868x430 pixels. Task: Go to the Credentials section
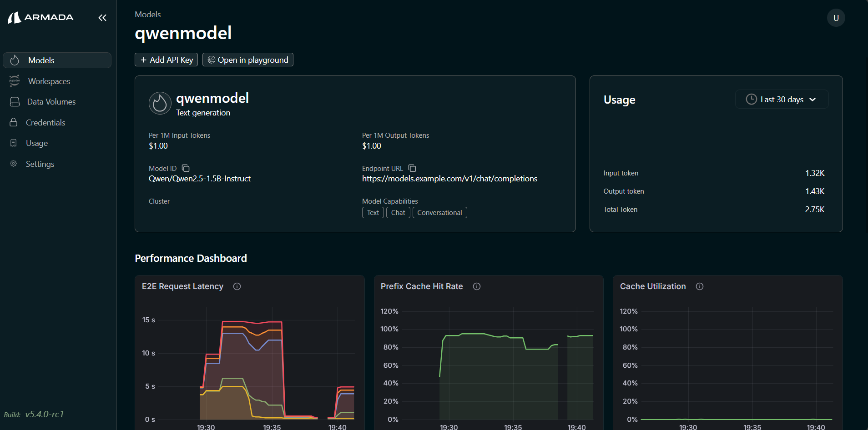(57, 122)
